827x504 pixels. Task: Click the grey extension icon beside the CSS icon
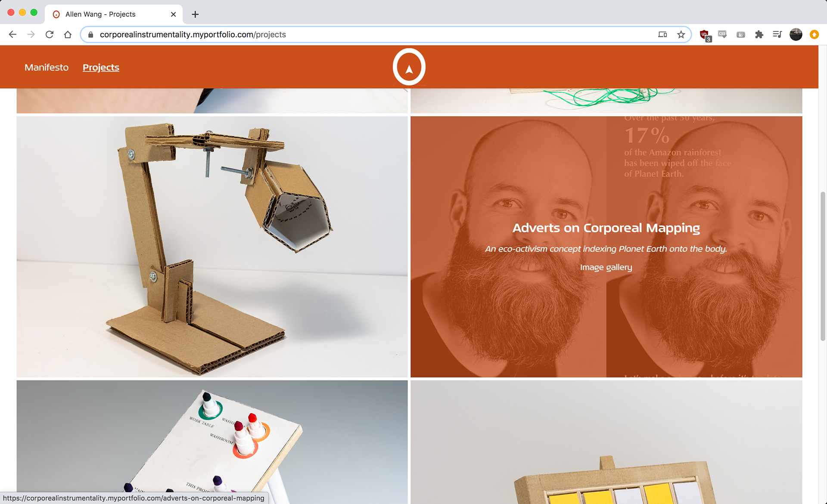coord(741,34)
